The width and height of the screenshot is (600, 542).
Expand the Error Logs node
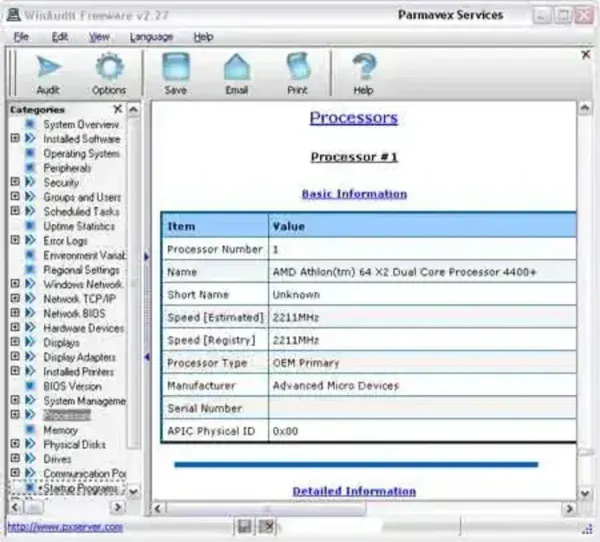(x=15, y=240)
